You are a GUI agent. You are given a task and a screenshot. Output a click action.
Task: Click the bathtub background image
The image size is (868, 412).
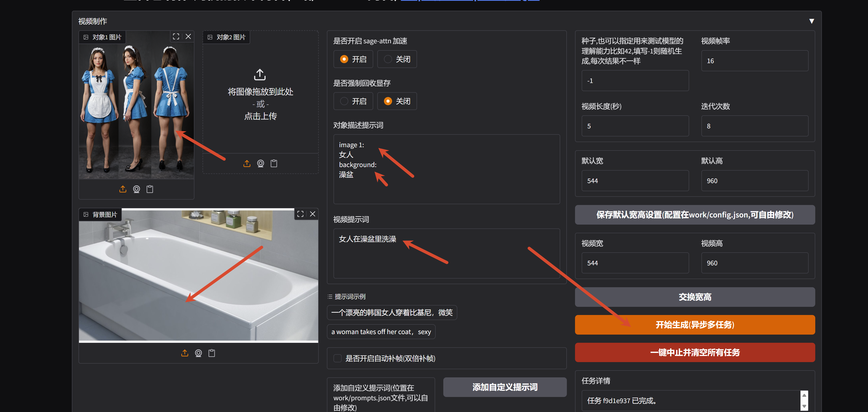click(x=198, y=275)
